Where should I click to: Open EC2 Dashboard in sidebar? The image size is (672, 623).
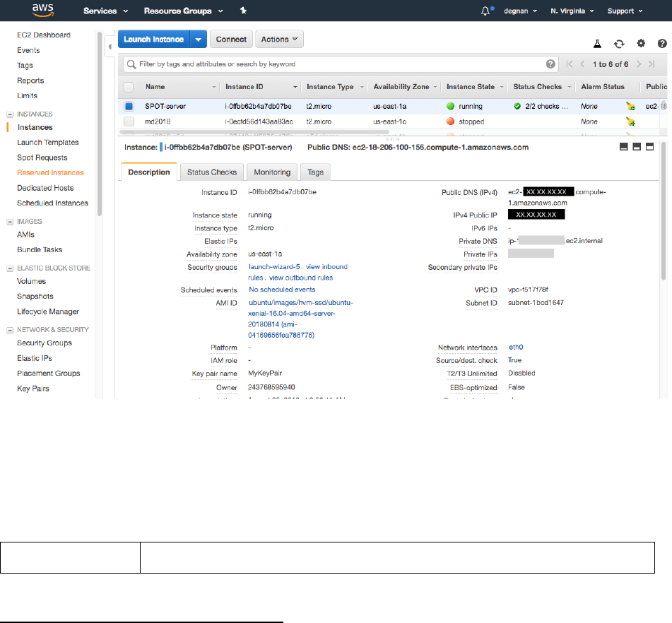click(x=44, y=35)
